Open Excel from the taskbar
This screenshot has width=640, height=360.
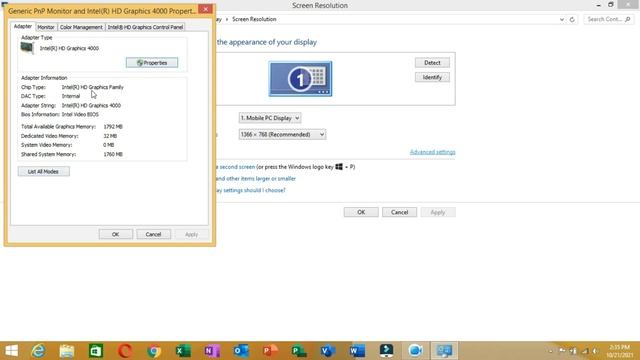click(x=183, y=351)
